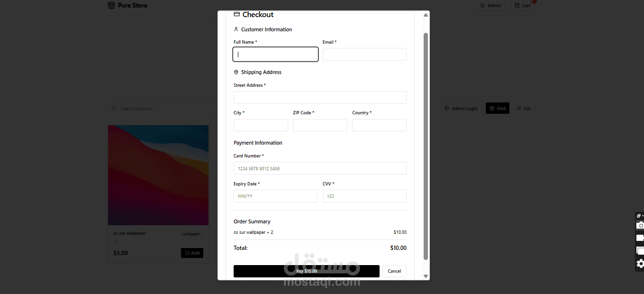This screenshot has height=294, width=644.
Task: Click the Country input field
Action: (x=379, y=125)
